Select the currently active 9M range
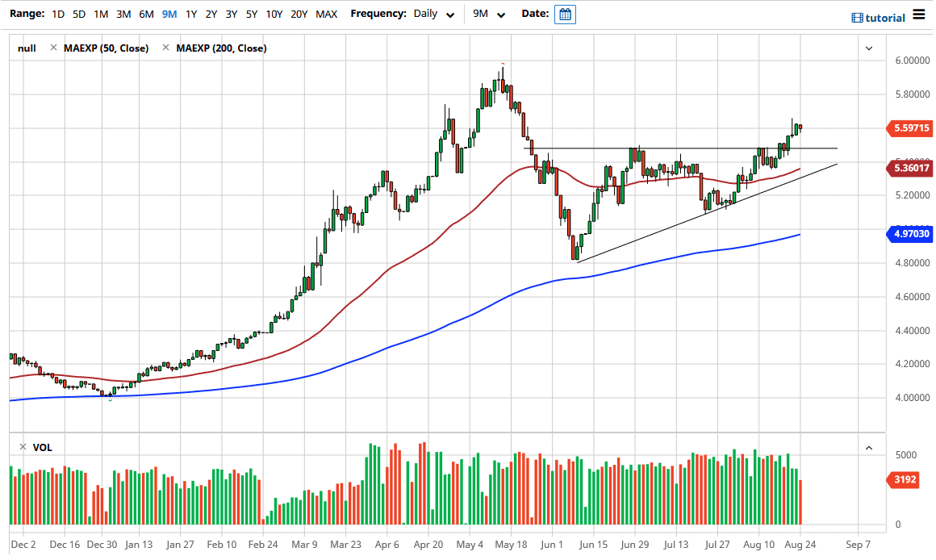Screen dimensions: 936x560 point(169,14)
